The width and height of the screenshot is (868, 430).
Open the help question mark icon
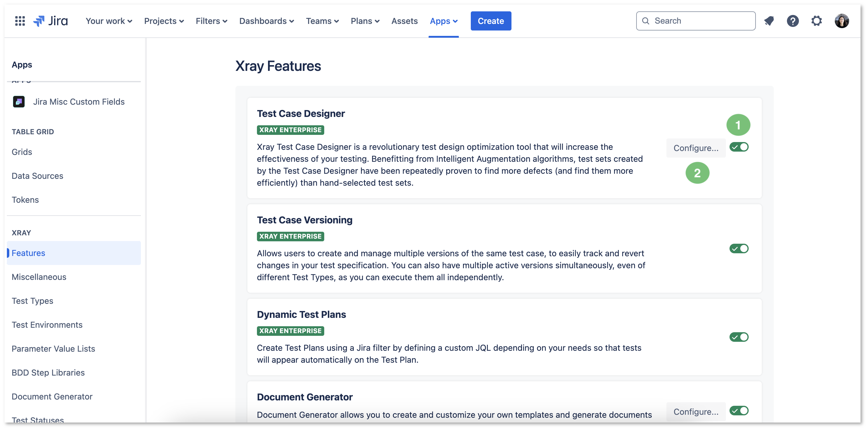pyautogui.click(x=793, y=21)
